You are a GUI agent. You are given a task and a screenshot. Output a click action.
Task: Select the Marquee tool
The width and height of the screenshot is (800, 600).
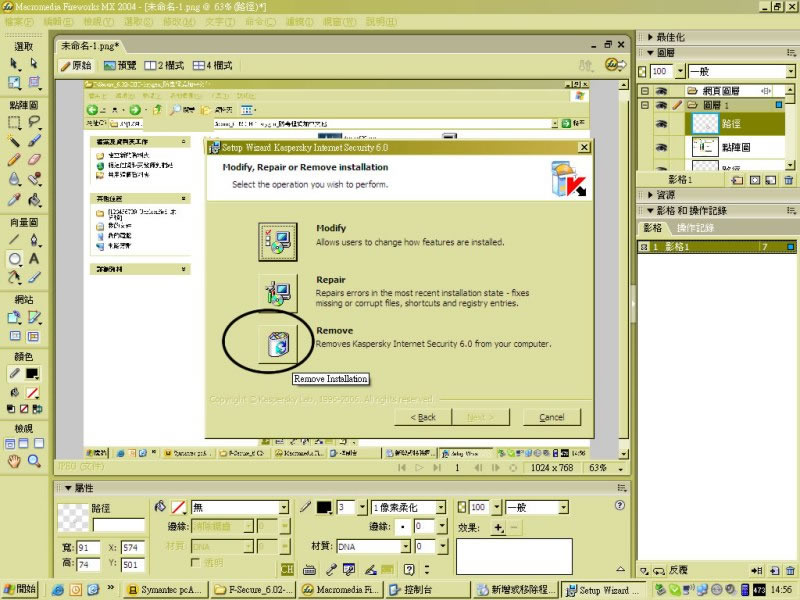14,122
